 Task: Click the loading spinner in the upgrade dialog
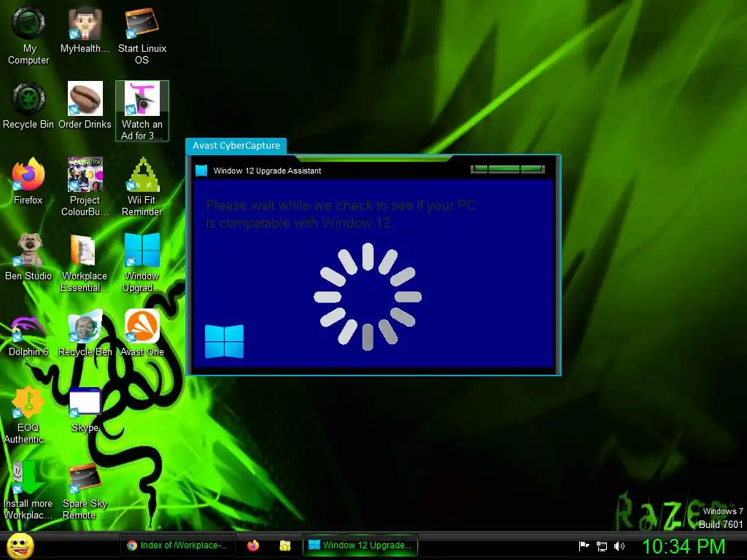[x=368, y=297]
